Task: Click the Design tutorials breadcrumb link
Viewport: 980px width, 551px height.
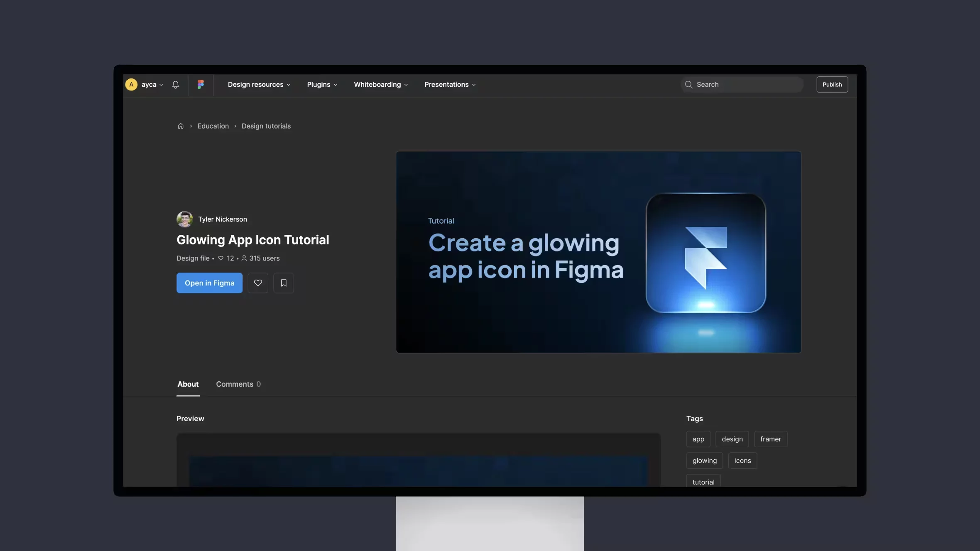Action: click(x=266, y=126)
